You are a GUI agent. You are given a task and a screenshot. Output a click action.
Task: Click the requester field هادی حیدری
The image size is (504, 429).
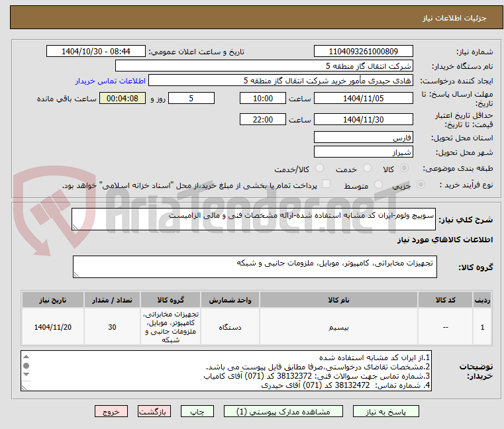coord(281,80)
